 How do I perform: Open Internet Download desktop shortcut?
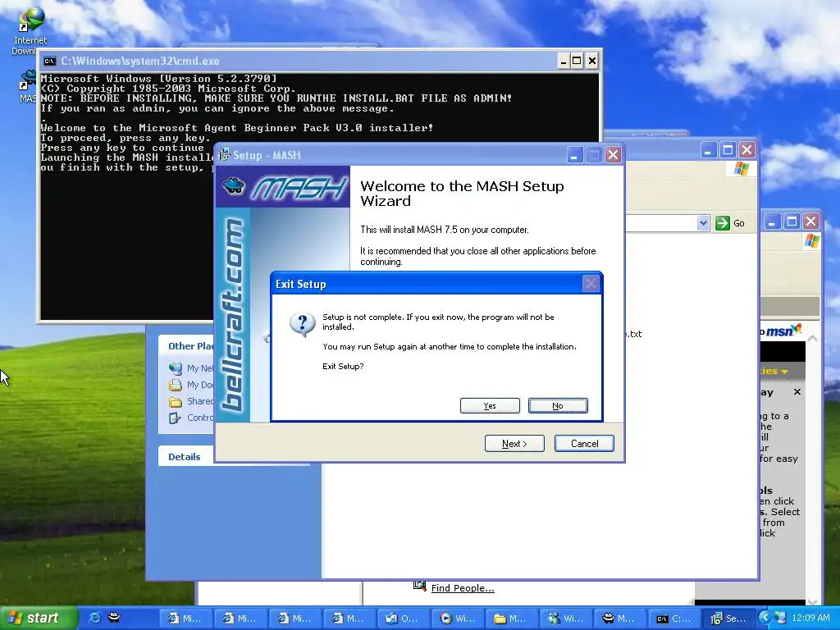pos(30,30)
